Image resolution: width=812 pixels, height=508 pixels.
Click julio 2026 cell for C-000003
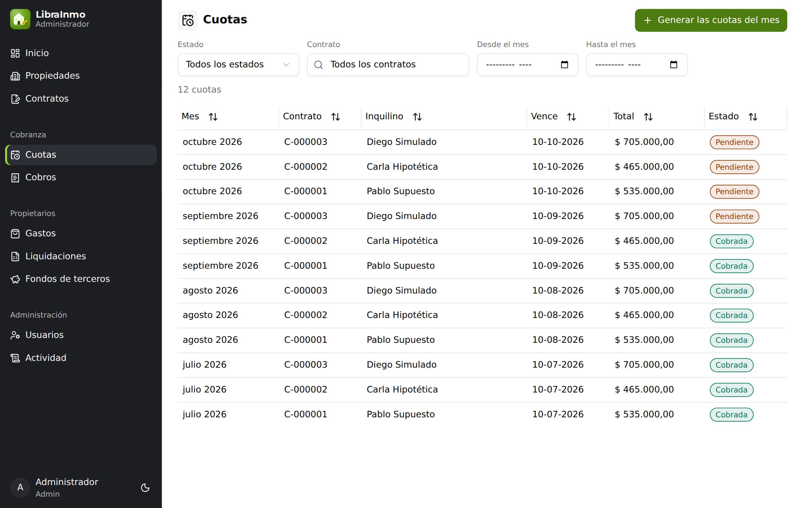205,365
